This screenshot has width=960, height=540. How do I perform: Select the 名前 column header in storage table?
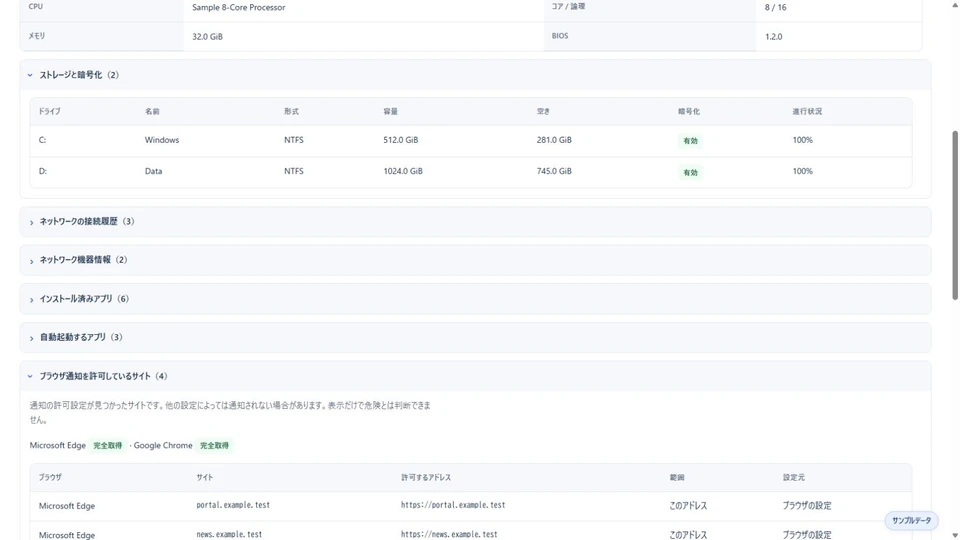[x=152, y=111]
